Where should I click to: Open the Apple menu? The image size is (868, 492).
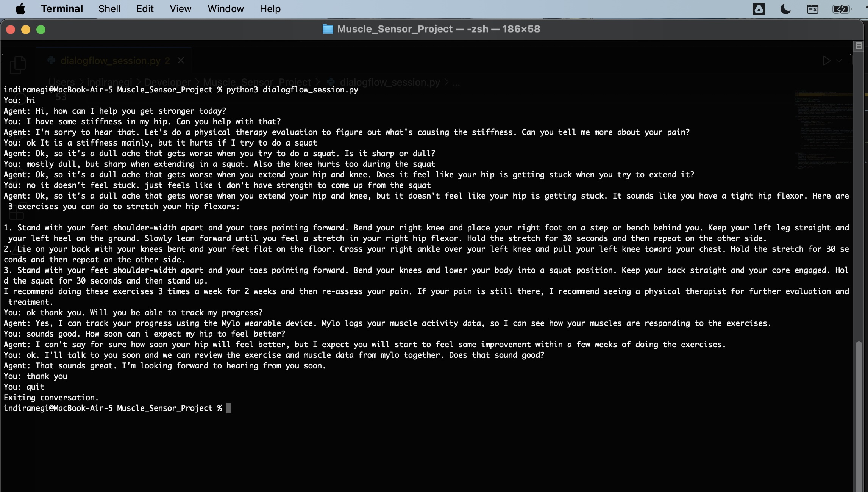tap(20, 9)
